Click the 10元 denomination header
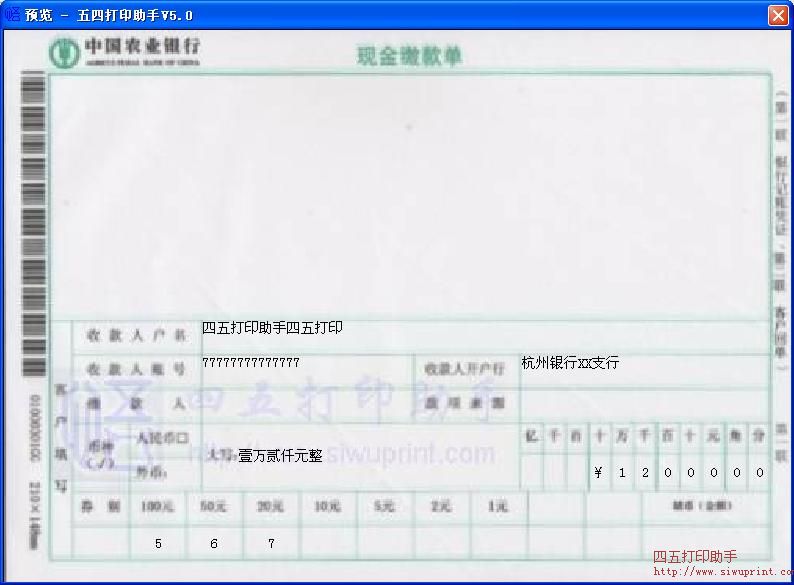Image resolution: width=794 pixels, height=585 pixels. click(x=327, y=506)
